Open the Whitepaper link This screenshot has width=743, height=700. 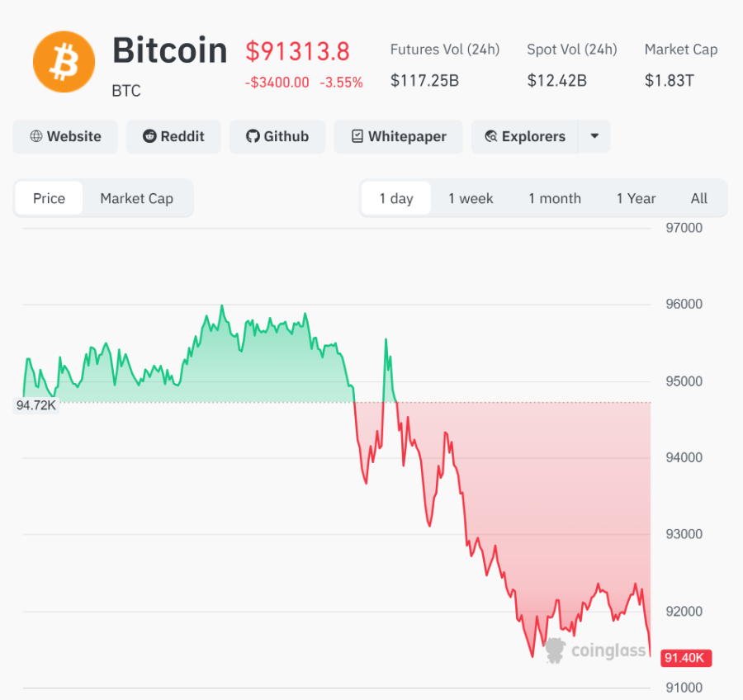click(407, 136)
